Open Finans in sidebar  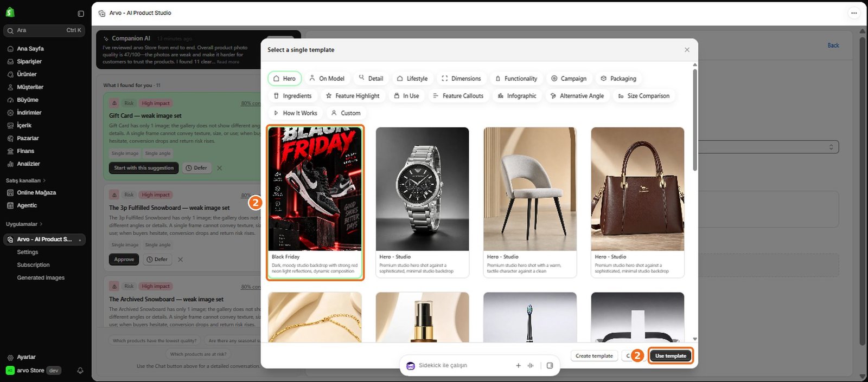point(25,151)
